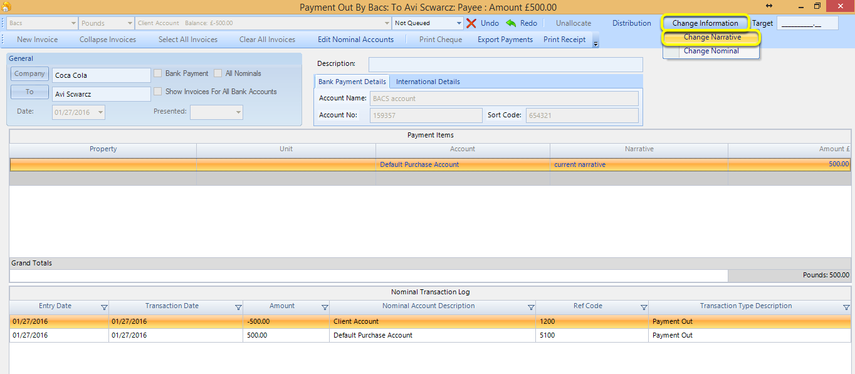Switch to Bank Payment Details tab
855x374 pixels.
pos(352,82)
